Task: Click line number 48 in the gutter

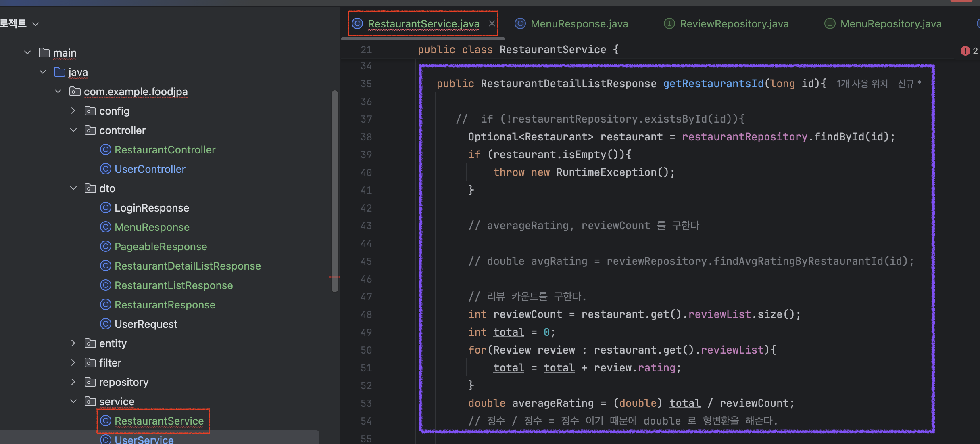Action: (x=366, y=314)
